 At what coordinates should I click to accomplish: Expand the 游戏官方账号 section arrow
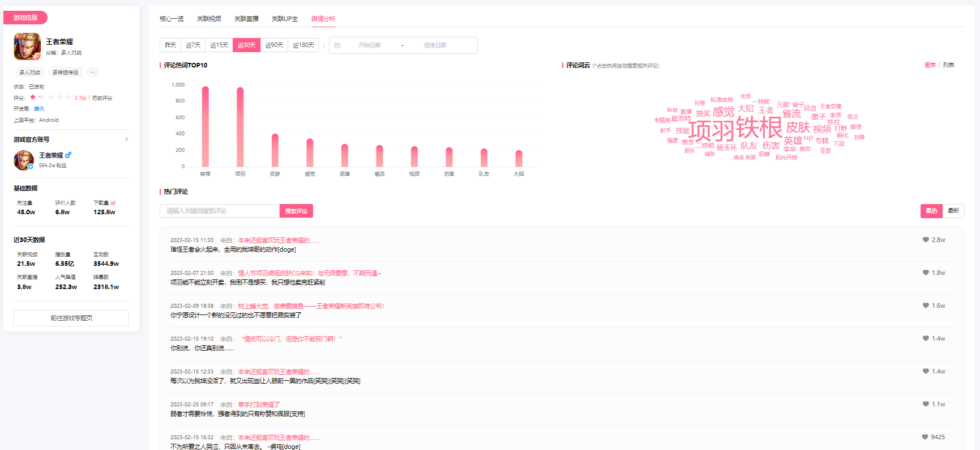click(126, 139)
